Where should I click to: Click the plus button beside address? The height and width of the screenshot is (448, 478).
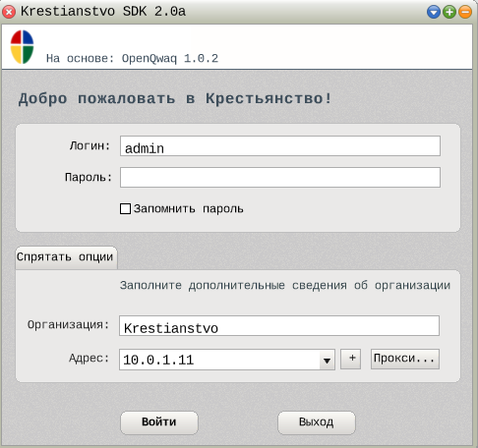click(350, 359)
